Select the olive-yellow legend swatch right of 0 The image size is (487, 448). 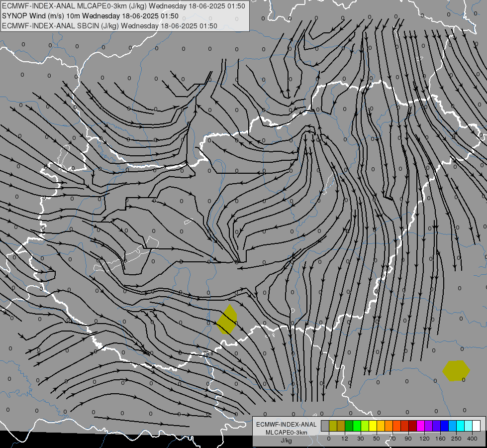[x=333, y=426]
